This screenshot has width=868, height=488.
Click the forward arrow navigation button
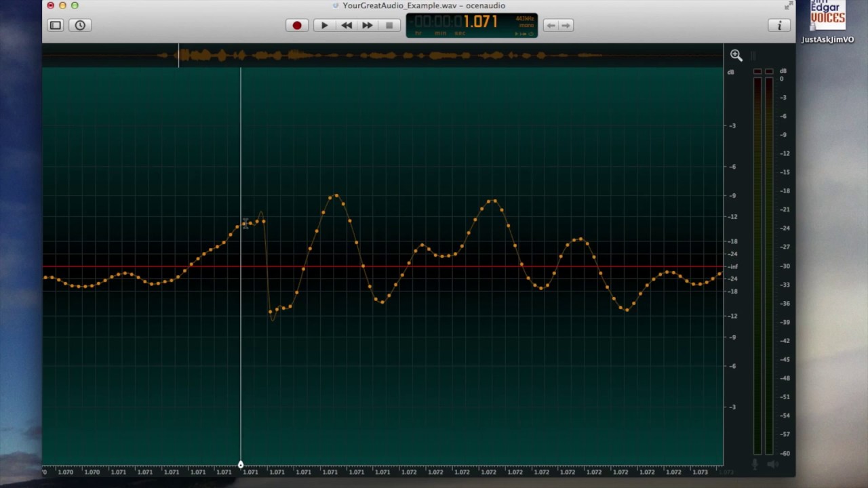click(x=566, y=25)
